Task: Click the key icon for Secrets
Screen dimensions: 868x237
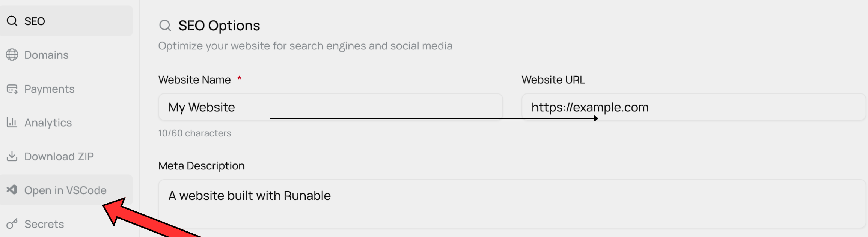Action: 12,224
